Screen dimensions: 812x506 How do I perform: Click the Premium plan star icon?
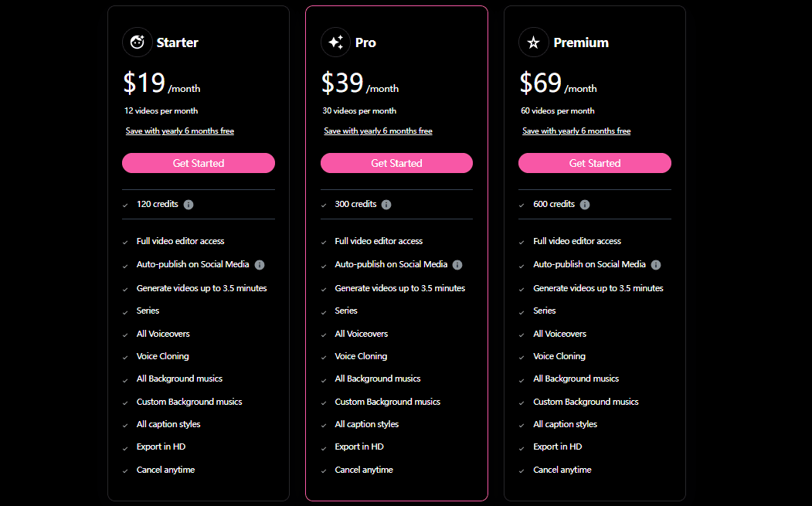pyautogui.click(x=533, y=42)
